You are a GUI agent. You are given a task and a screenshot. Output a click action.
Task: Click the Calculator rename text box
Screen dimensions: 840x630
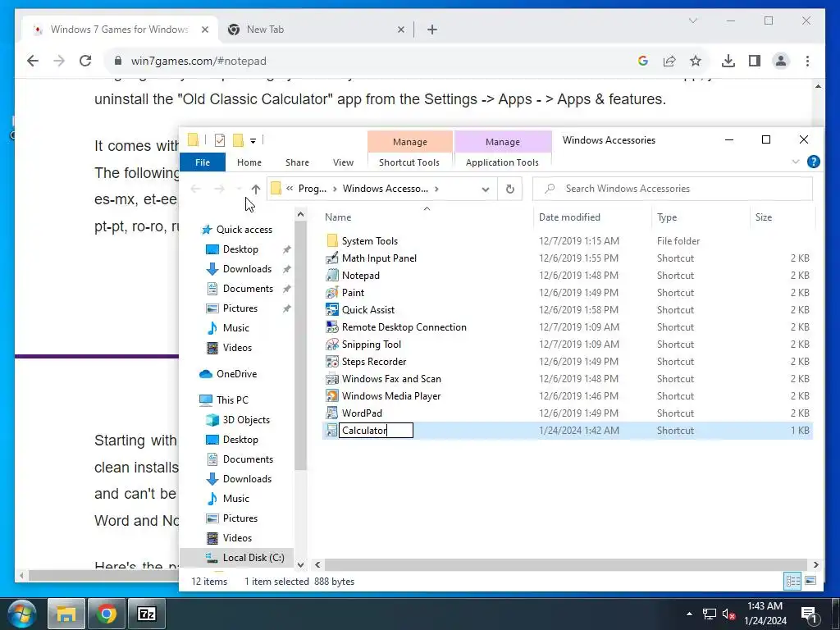point(376,430)
